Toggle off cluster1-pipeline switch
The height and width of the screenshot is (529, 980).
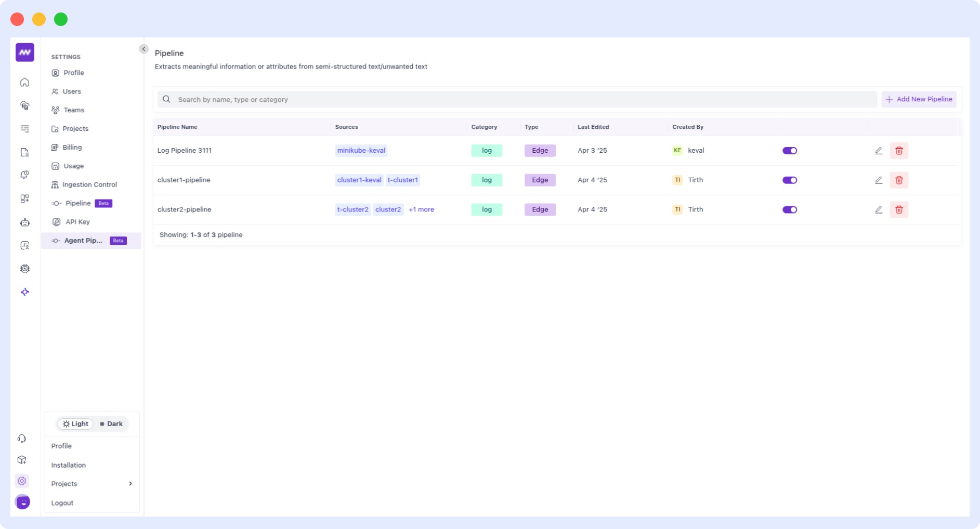[790, 180]
